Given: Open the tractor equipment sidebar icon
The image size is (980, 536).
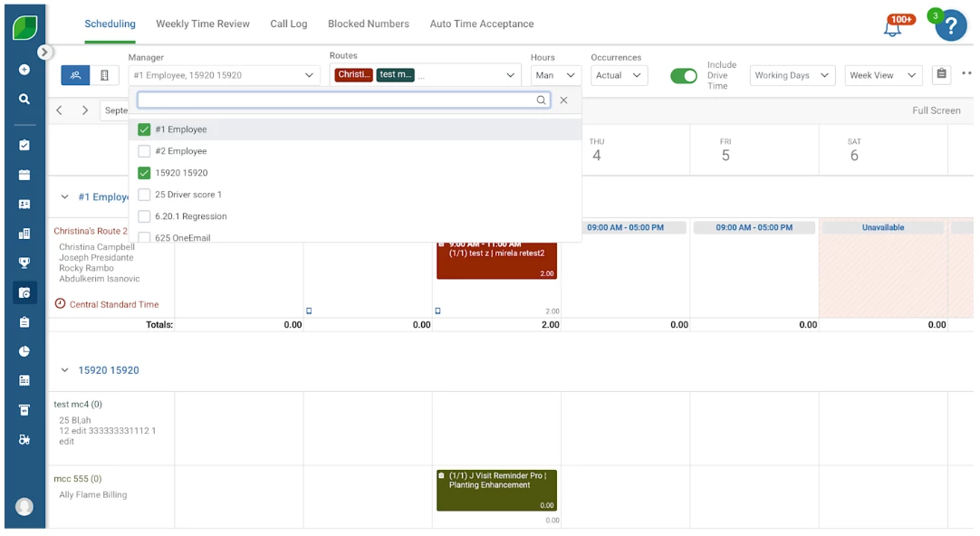Looking at the screenshot, I should pos(24,439).
